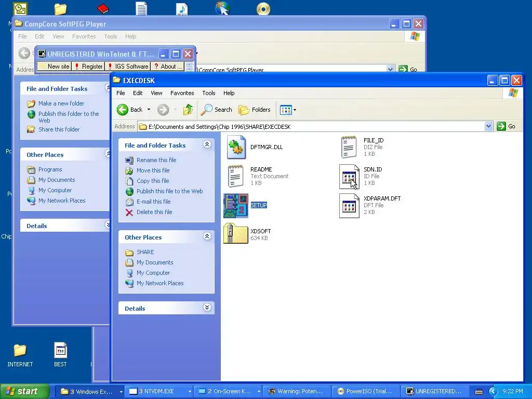Open the Favorites menu in EXECDESK window
532x399 pixels.
pos(182,93)
